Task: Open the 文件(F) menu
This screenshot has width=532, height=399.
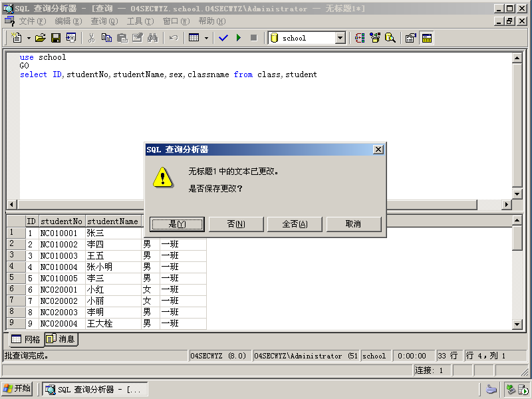Action: pyautogui.click(x=32, y=21)
